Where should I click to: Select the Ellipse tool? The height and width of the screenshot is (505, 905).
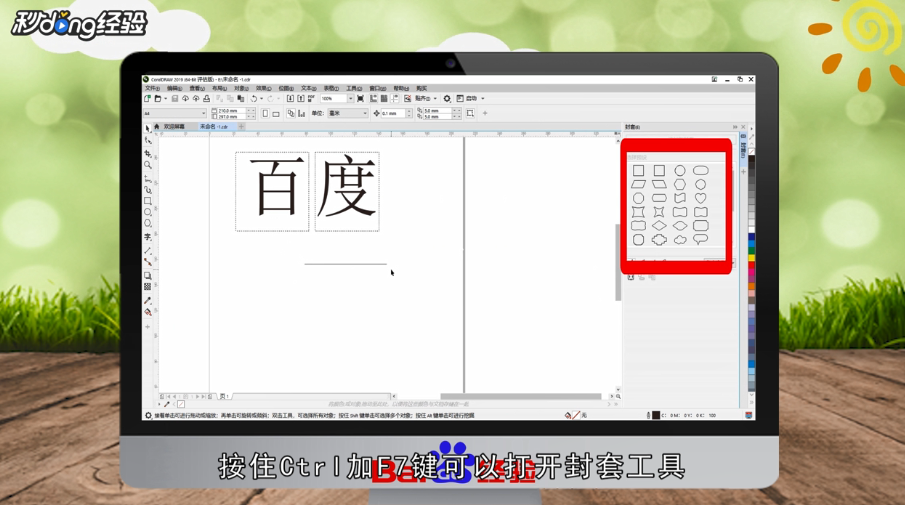pyautogui.click(x=148, y=212)
